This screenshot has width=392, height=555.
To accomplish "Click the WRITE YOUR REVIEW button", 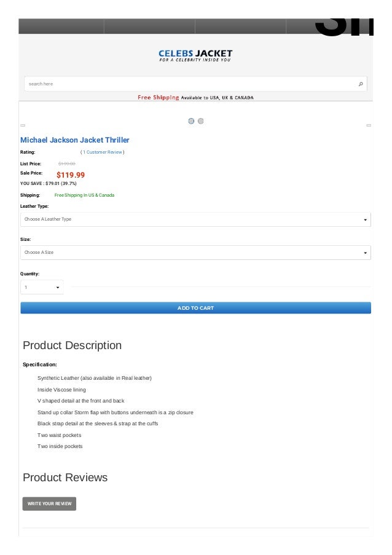I will pos(49,503).
